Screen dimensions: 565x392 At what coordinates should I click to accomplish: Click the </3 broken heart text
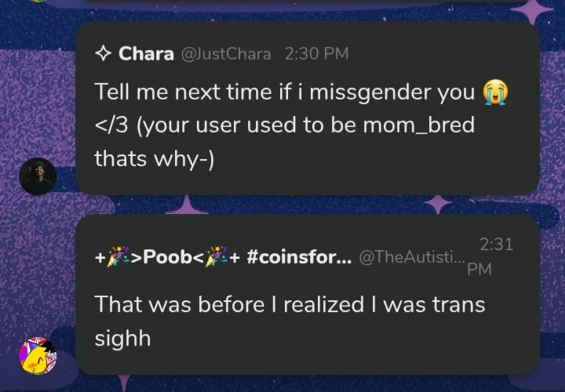pyautogui.click(x=111, y=125)
